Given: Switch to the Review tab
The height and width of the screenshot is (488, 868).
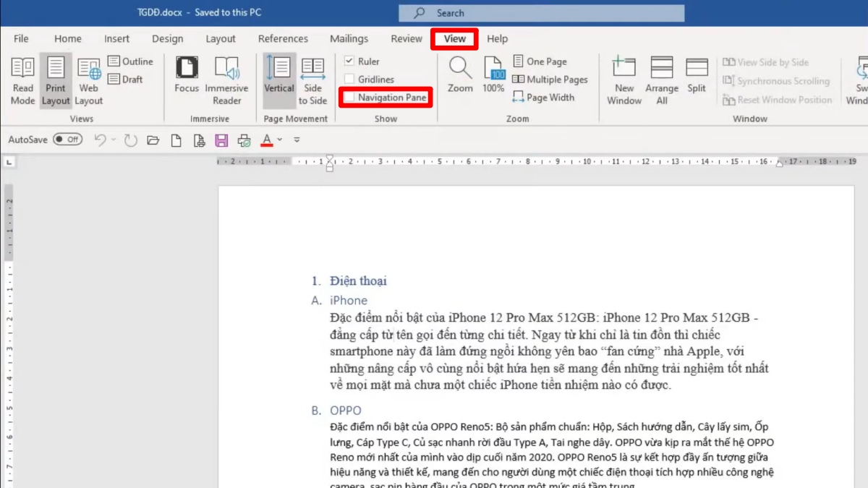Looking at the screenshot, I should (x=406, y=38).
